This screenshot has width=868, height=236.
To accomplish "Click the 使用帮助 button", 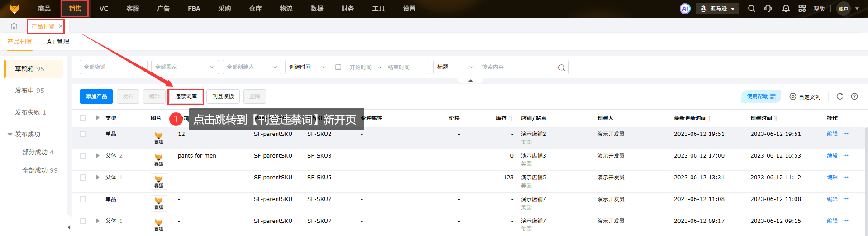I will coord(761,96).
